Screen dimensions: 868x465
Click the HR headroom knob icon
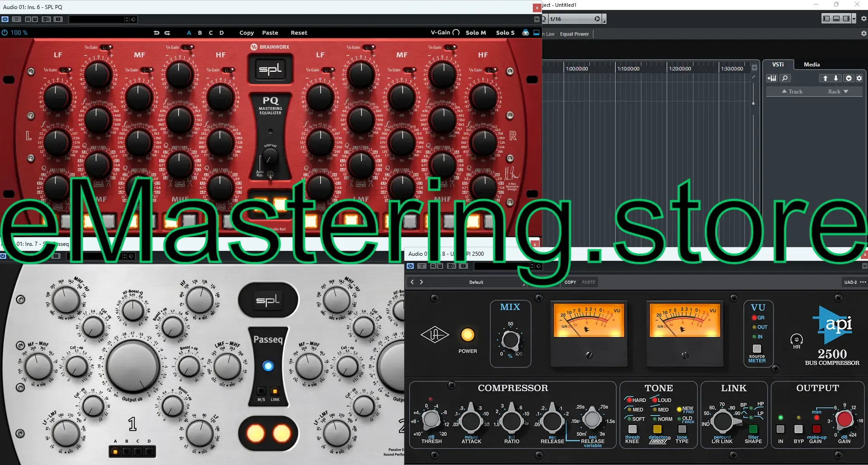(x=797, y=339)
